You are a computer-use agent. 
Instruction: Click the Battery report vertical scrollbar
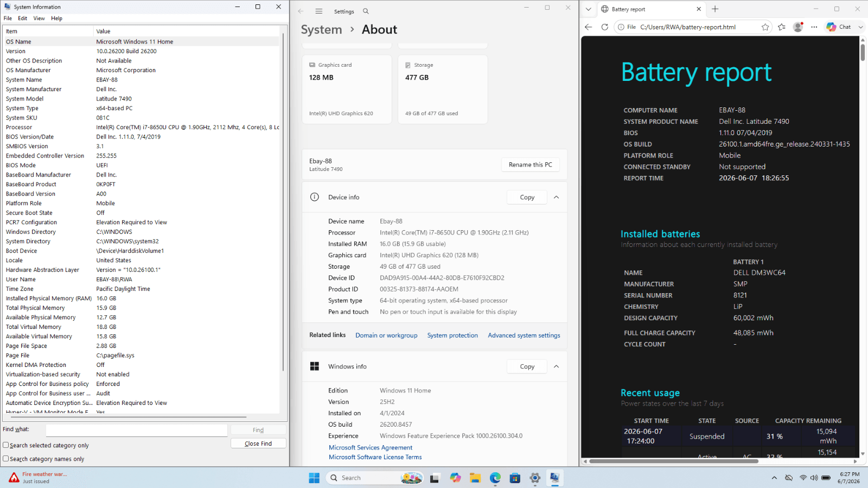pyautogui.click(x=863, y=52)
